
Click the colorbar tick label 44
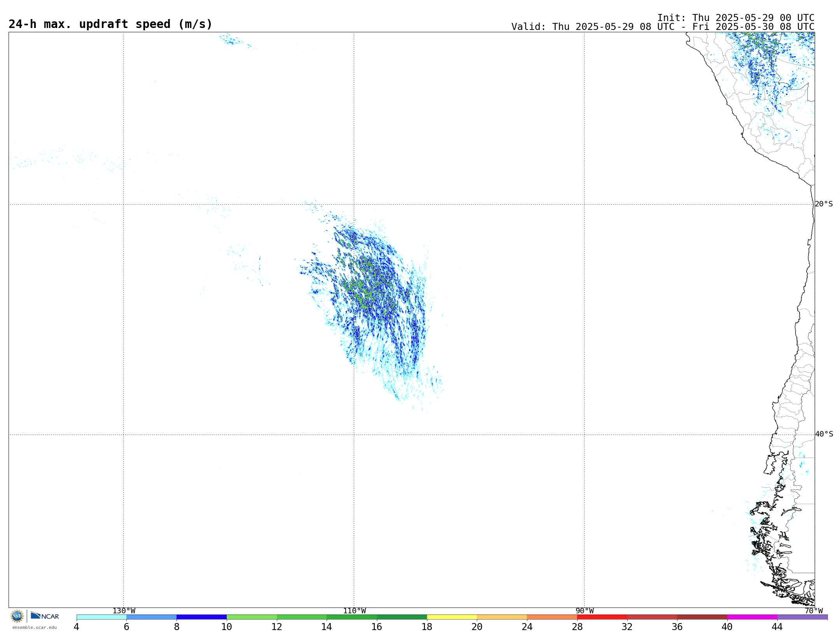click(x=777, y=627)
